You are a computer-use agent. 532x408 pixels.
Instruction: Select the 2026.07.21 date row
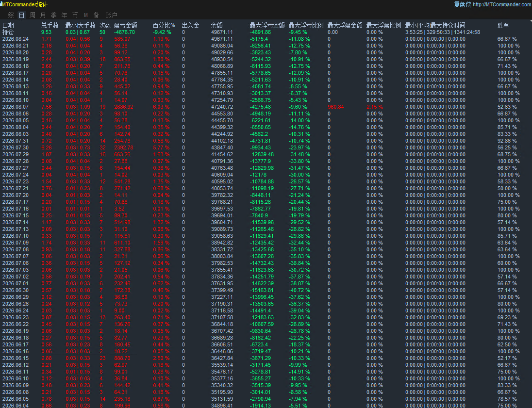[15, 188]
